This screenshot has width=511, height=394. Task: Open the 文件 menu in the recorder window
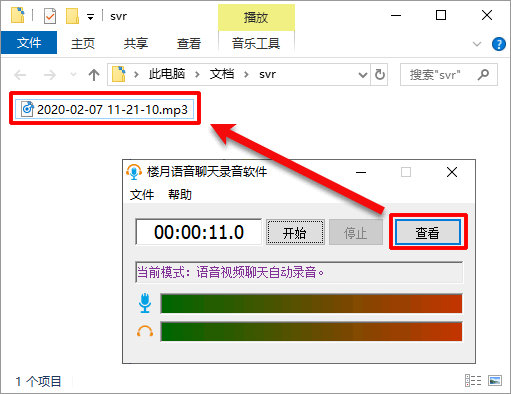[142, 194]
